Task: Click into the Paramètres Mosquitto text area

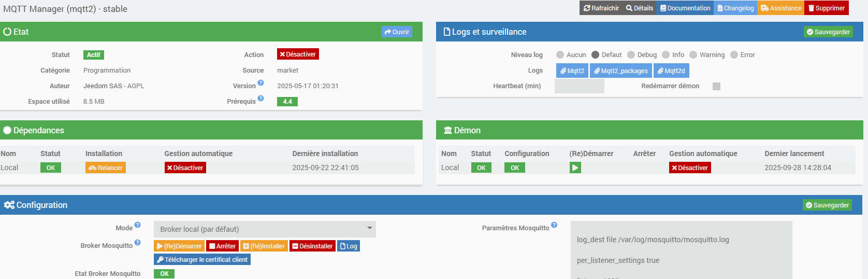Action: (682, 250)
